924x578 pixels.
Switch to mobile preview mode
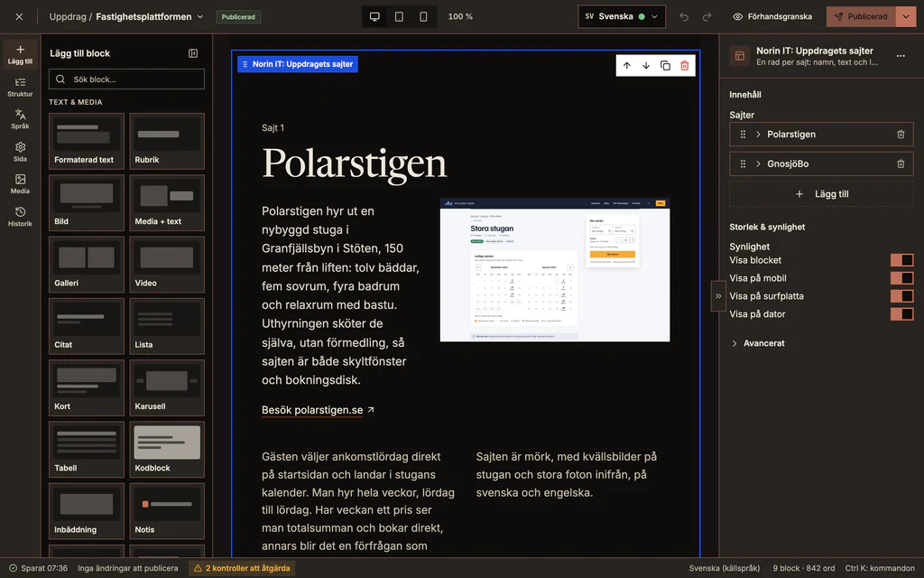pyautogui.click(x=423, y=16)
